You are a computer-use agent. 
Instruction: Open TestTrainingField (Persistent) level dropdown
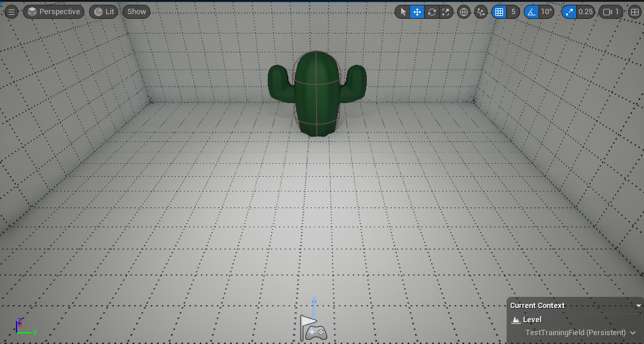pyautogui.click(x=580, y=333)
